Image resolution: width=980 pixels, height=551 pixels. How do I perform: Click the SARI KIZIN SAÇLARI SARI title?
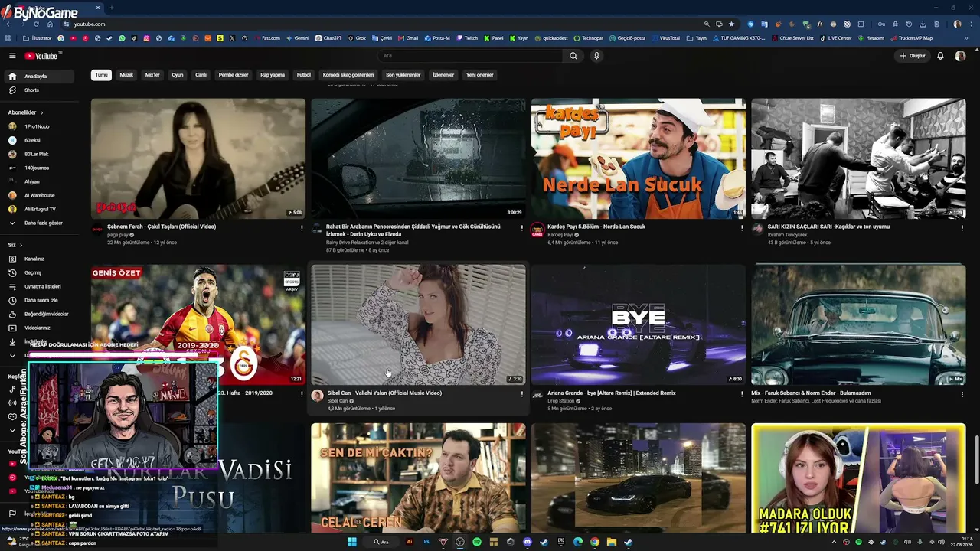828,227
